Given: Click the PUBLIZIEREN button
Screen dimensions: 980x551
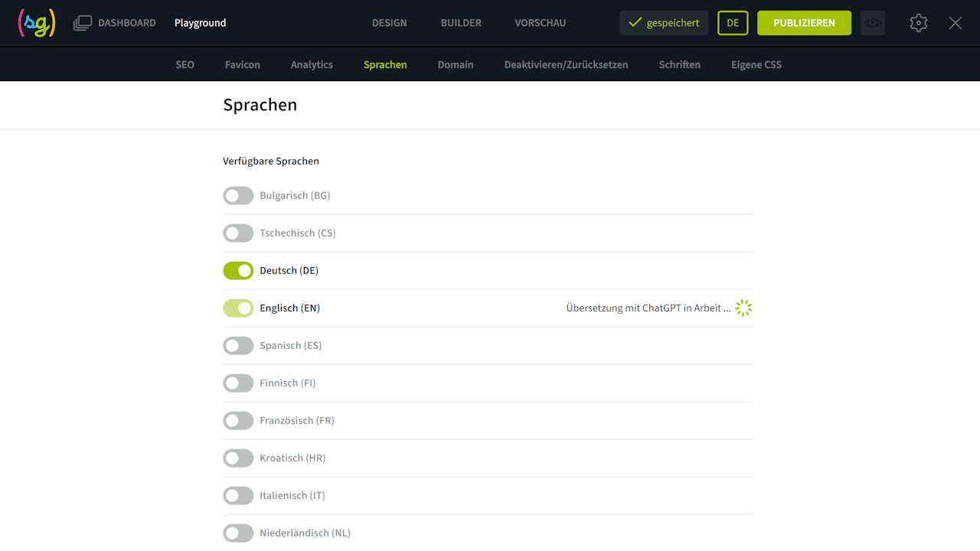Looking at the screenshot, I should tap(804, 23).
